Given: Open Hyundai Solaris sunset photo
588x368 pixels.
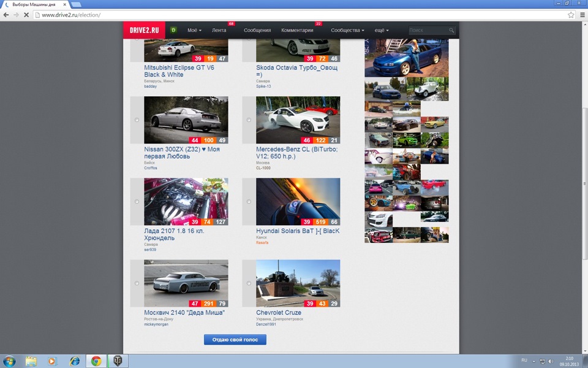Looking at the screenshot, I should point(298,202).
